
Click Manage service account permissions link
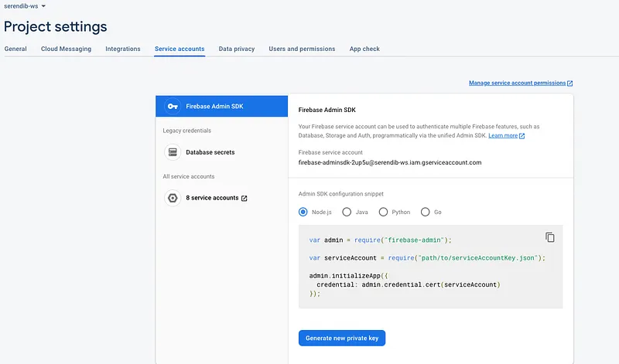click(517, 83)
